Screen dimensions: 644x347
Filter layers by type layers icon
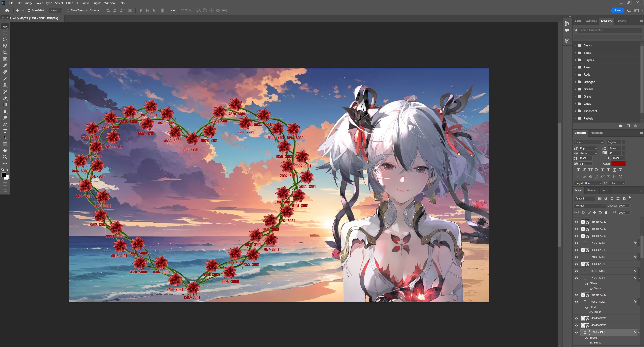612,199
